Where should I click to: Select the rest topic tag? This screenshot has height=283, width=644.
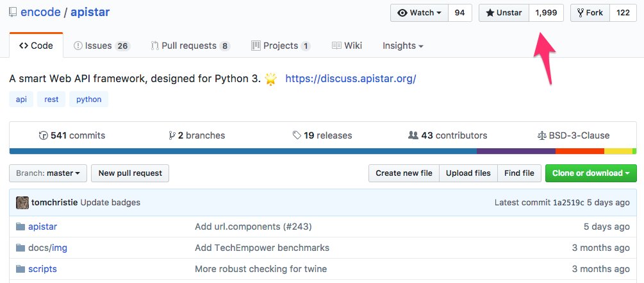point(51,99)
